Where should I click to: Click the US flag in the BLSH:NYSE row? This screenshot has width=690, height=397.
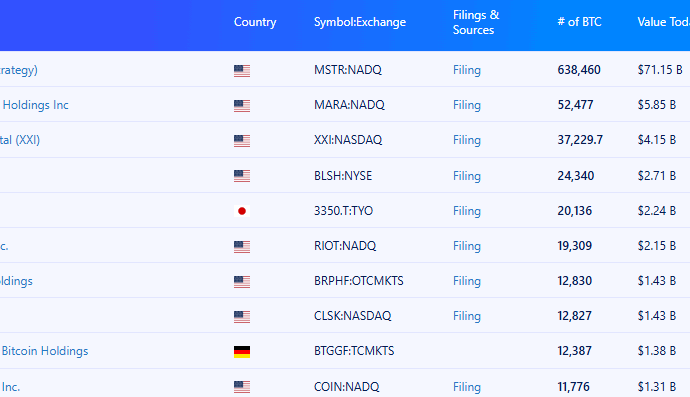coord(242,176)
